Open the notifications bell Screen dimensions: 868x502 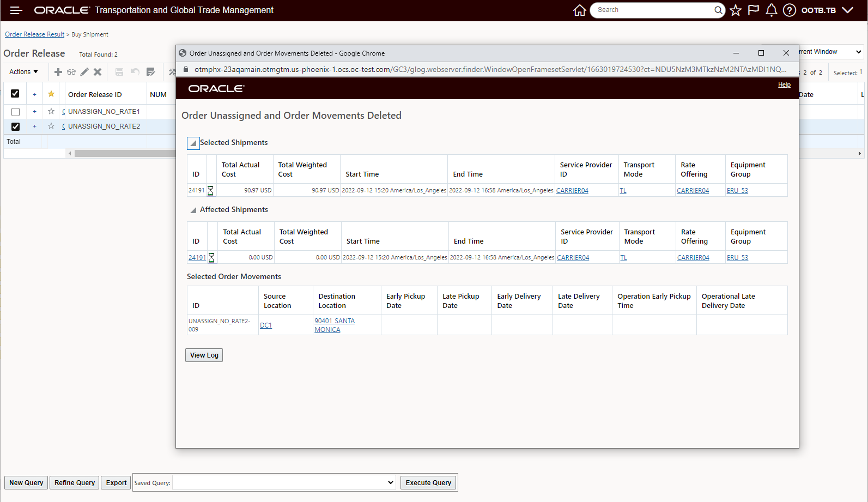(x=772, y=10)
